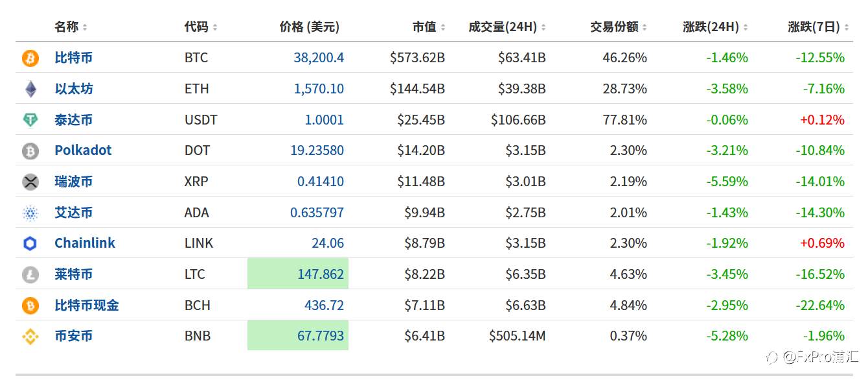Click the highlighted BNB price 67.7793
Image resolution: width=868 pixels, height=382 pixels.
click(x=298, y=335)
